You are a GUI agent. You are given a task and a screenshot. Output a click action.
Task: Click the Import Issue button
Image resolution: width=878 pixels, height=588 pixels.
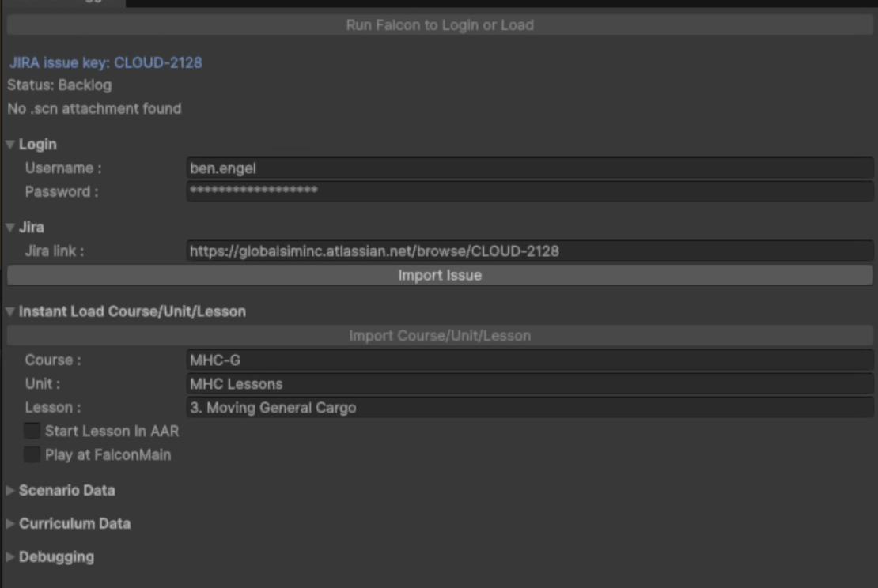point(440,275)
